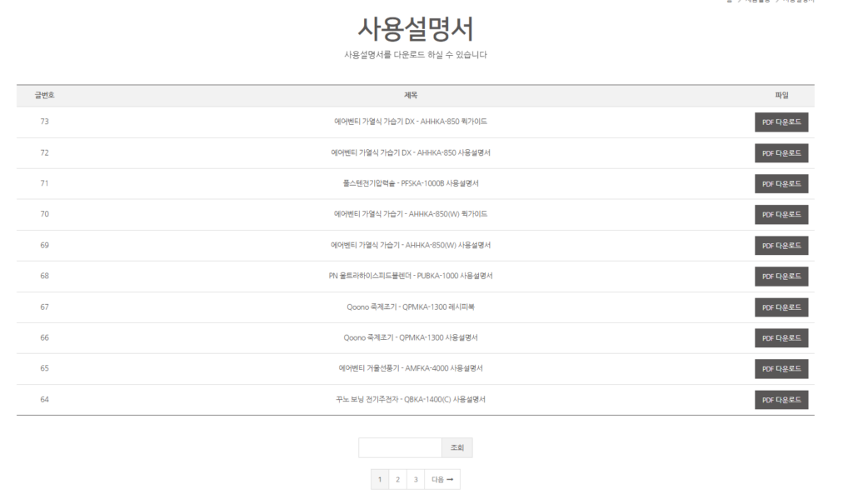
Task: Click the 파일 column header
Action: click(781, 95)
